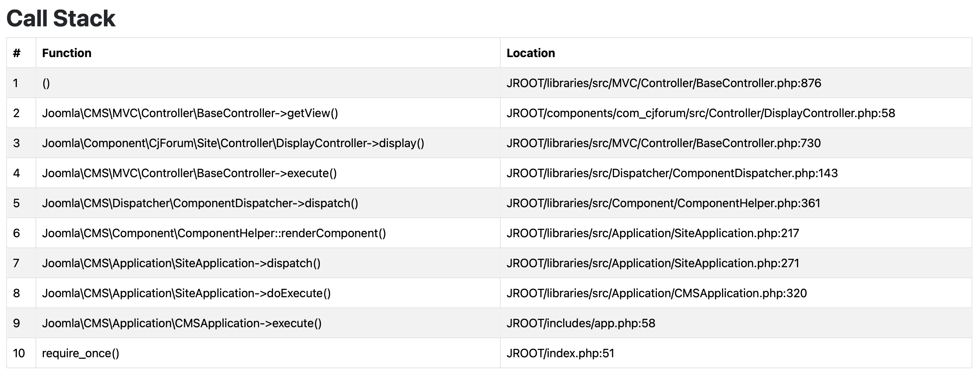Click the DisplayController->display() function entry

233,143
